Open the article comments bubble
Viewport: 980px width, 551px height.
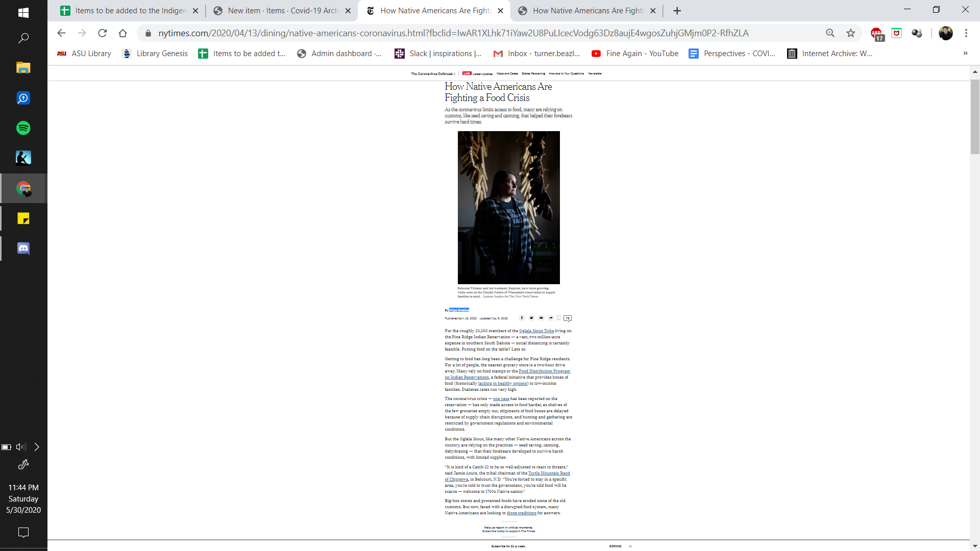pos(568,318)
